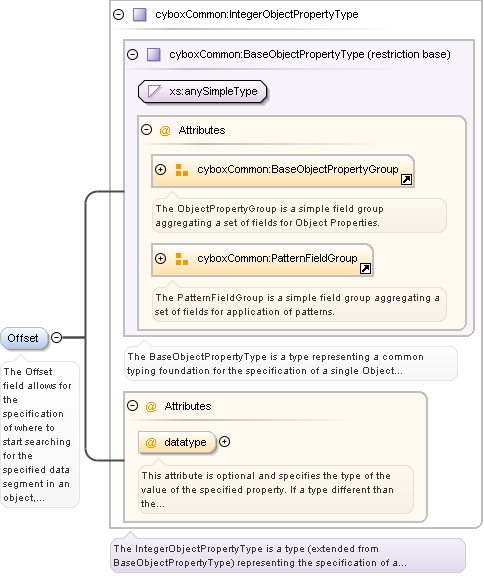
Task: Click the Offset field description tooltip
Action: [x=40, y=434]
